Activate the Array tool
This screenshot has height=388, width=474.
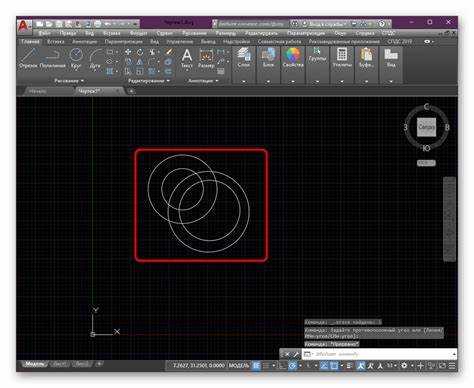[x=152, y=71]
